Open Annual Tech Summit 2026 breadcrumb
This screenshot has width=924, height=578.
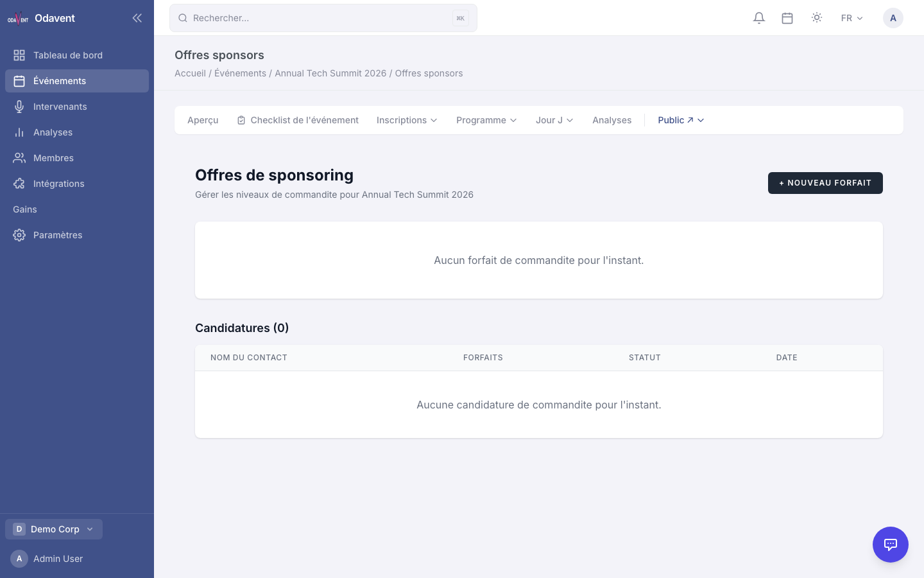pos(330,73)
